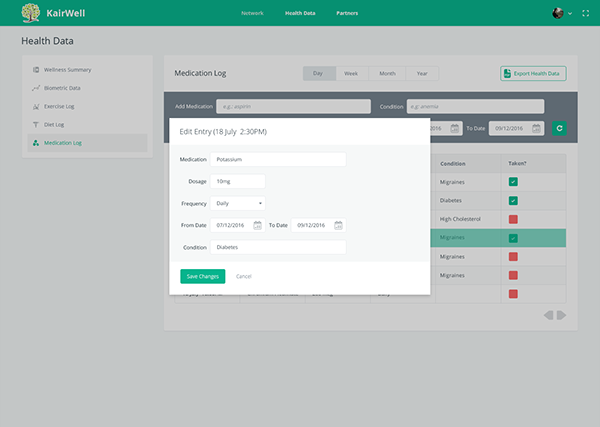Switch to the Month view tab
The image size is (600, 427).
tap(387, 73)
